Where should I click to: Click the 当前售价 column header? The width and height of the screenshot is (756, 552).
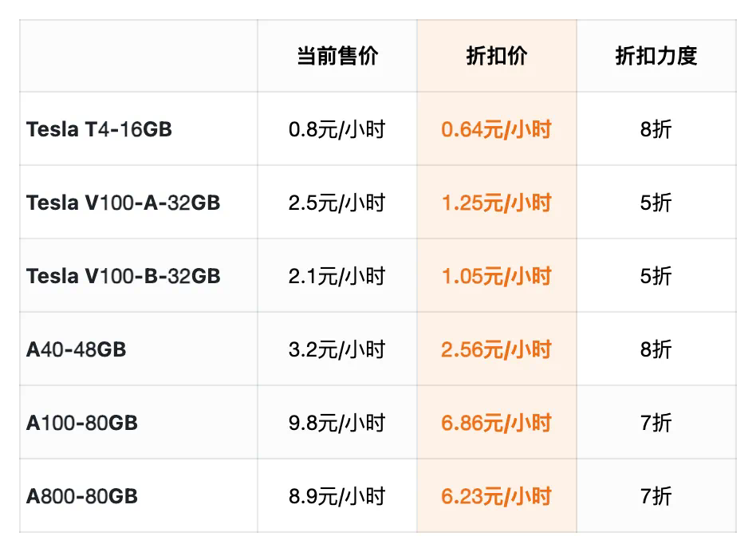tap(337, 56)
